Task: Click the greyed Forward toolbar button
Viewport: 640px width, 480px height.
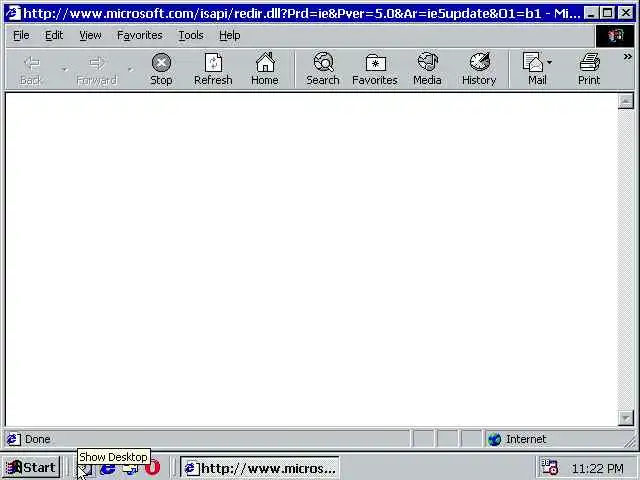Action: 97,69
